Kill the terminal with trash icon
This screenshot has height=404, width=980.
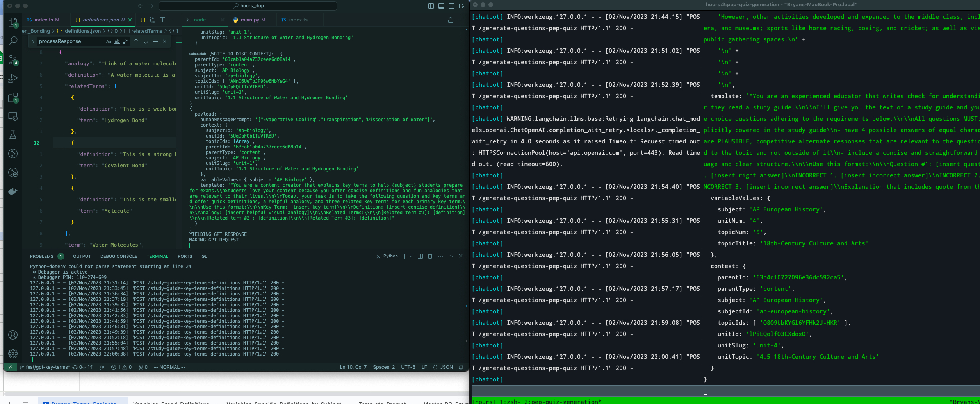coord(430,256)
